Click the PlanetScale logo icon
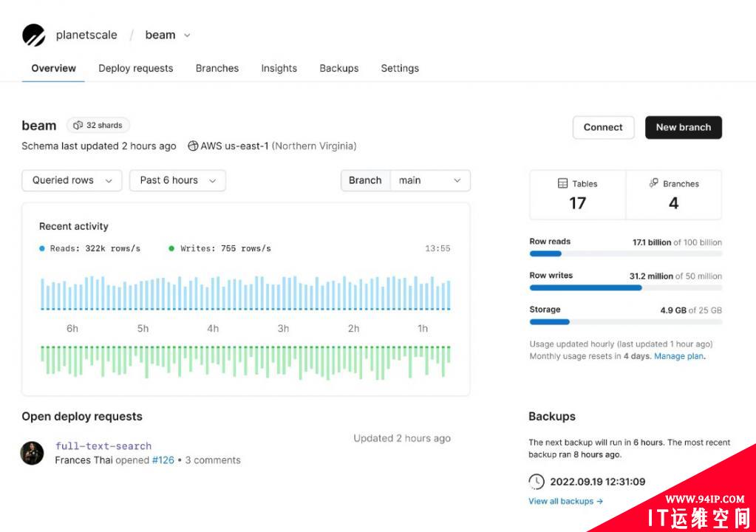Screen dimensions: 756x532 click(34, 35)
